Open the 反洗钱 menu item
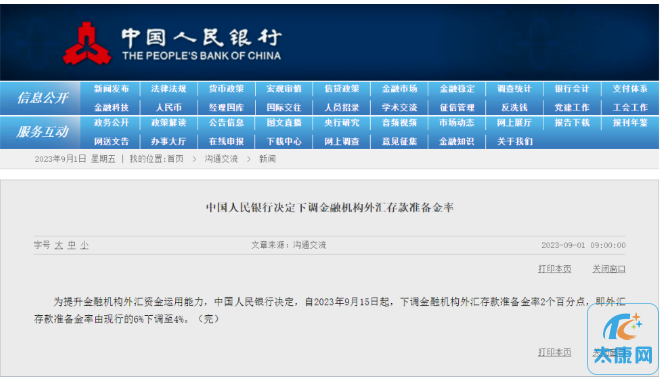The width and height of the screenshot is (664, 380). coord(514,108)
